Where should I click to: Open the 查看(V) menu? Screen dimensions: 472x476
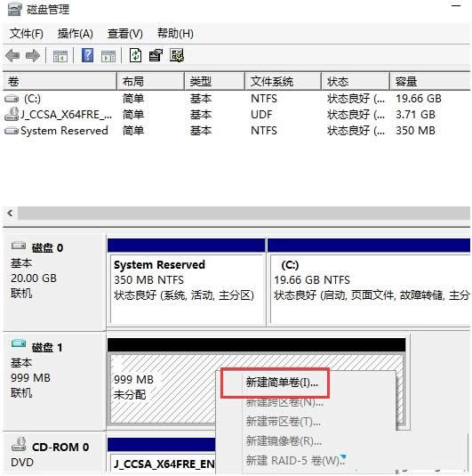point(125,34)
